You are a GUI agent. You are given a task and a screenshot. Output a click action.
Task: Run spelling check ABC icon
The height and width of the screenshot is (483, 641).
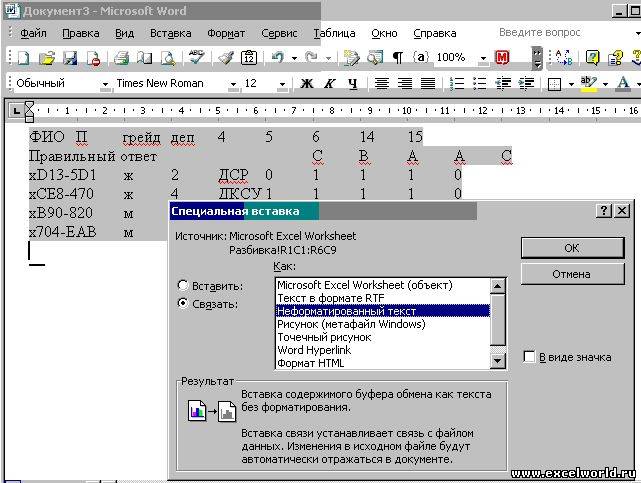(196, 57)
